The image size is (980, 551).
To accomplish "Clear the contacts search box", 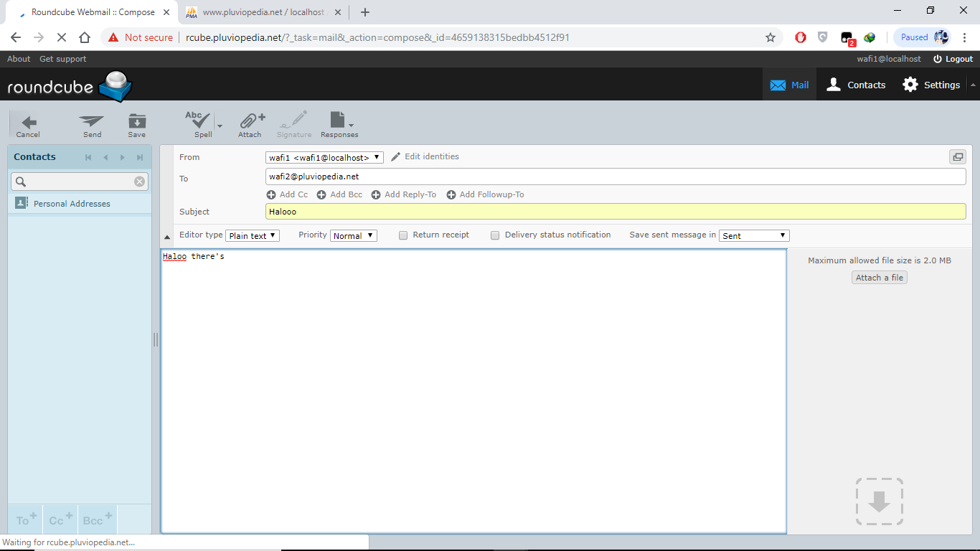I will pos(139,182).
